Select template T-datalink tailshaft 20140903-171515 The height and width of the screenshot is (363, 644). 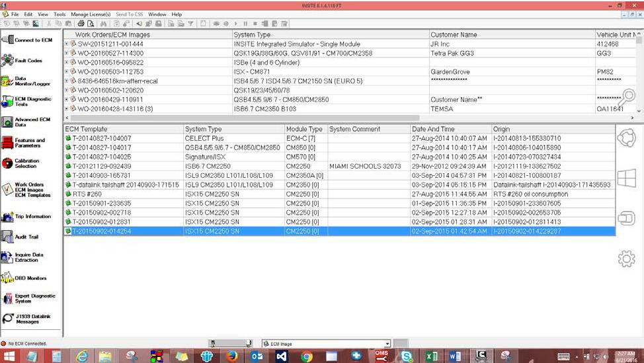click(126, 184)
